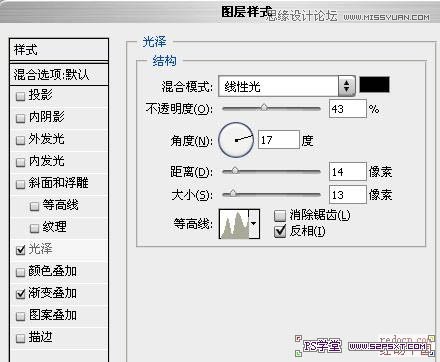
Task: Select the 描边 style row label
Action: (40, 337)
